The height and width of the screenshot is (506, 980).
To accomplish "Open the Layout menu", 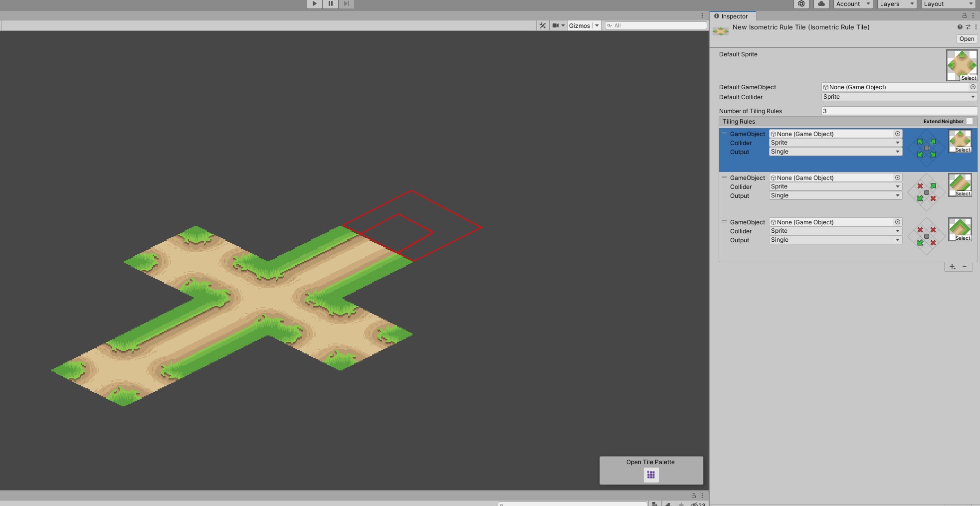I will (x=947, y=3).
